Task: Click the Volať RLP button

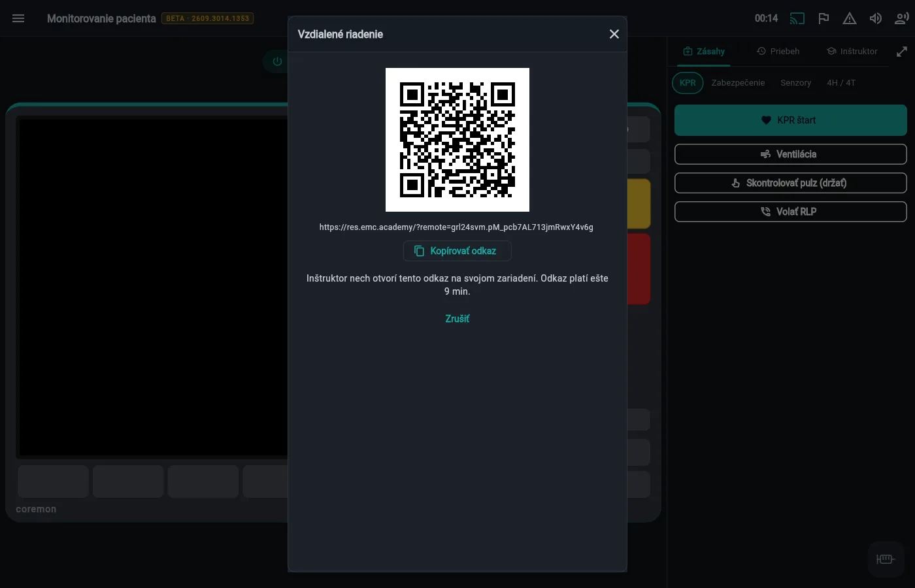Action: pos(791,212)
